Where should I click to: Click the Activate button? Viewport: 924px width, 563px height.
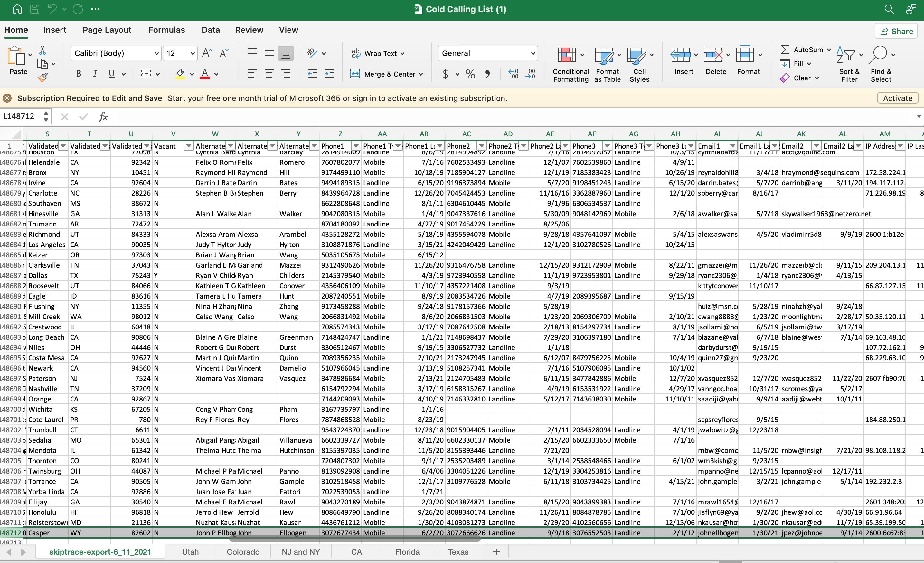click(x=897, y=98)
